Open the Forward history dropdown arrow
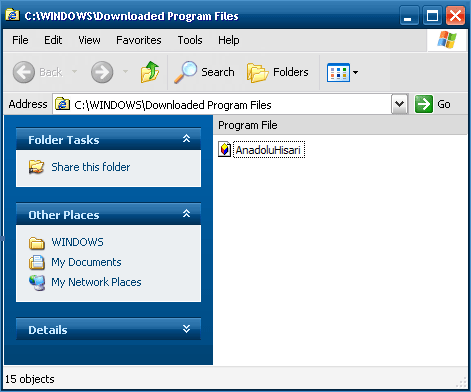The image size is (471, 392). pyautogui.click(x=125, y=71)
